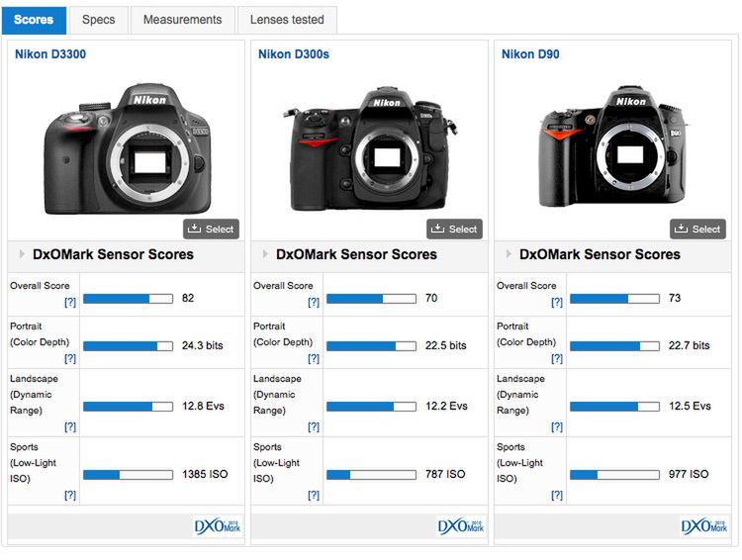The image size is (742, 560).
Task: Click the Dynamic Range bar for Nikon D300s
Action: (371, 407)
